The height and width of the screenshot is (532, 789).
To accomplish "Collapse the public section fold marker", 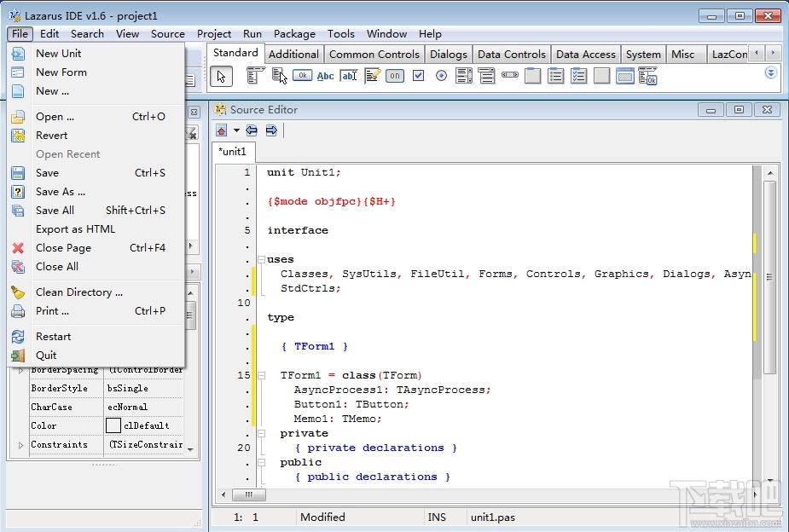I will click(261, 462).
